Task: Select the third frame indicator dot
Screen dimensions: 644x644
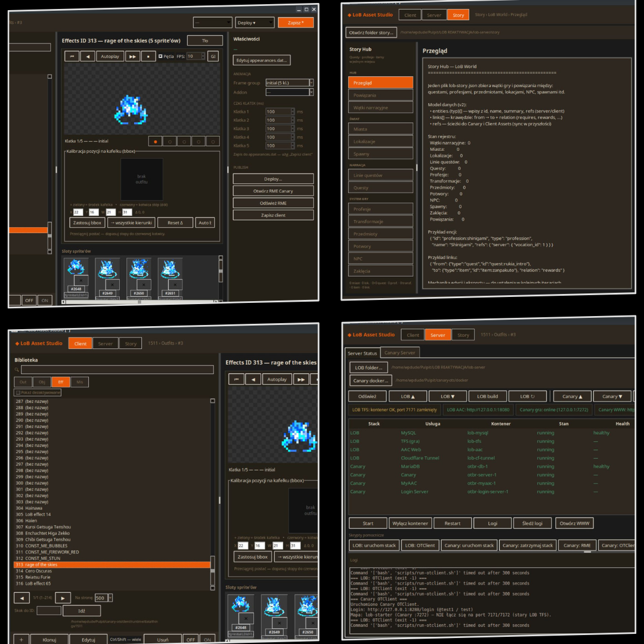Action: (184, 141)
